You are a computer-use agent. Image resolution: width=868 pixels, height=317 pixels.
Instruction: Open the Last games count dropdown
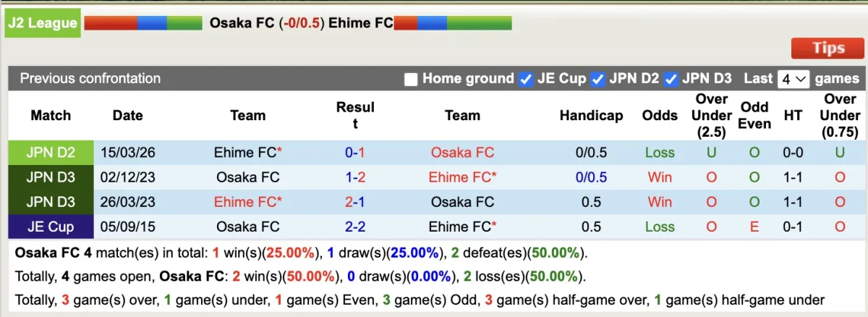[x=793, y=79]
